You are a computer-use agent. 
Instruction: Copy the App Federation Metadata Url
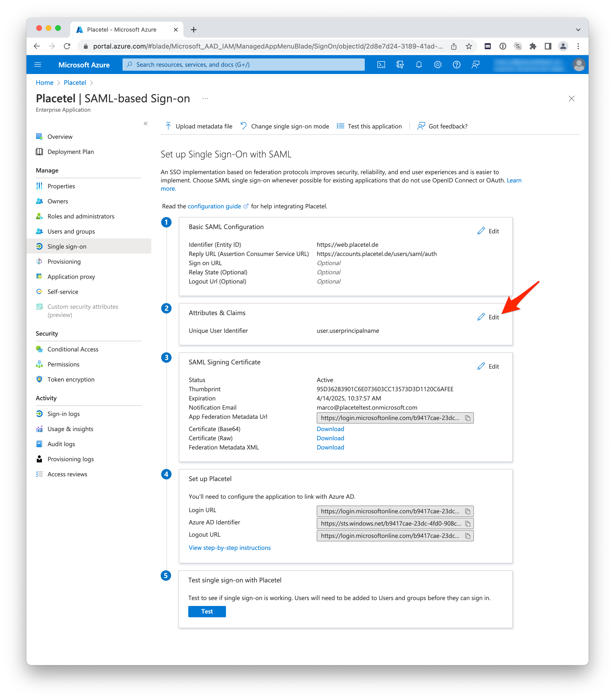tap(468, 418)
